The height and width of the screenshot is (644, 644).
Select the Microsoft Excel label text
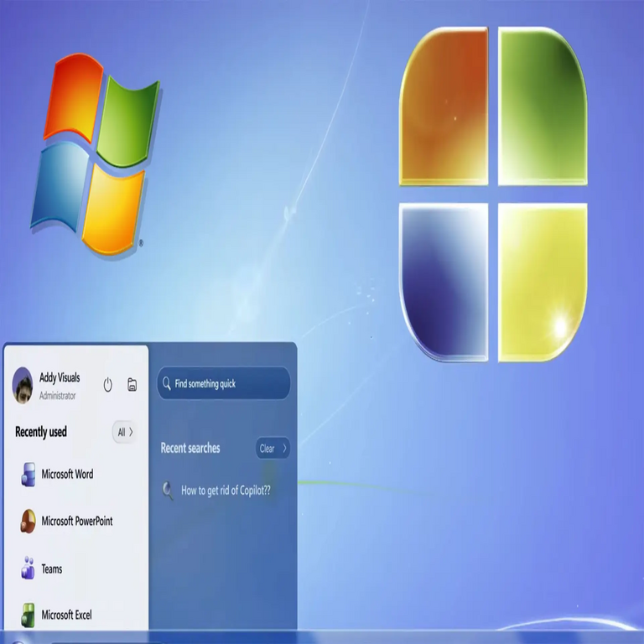pyautogui.click(x=66, y=615)
